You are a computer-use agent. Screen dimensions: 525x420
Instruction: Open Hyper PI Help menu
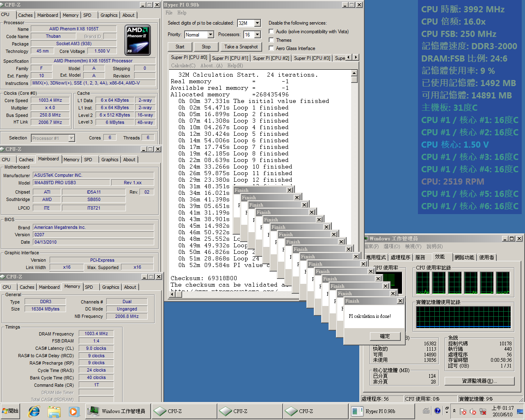[182, 13]
